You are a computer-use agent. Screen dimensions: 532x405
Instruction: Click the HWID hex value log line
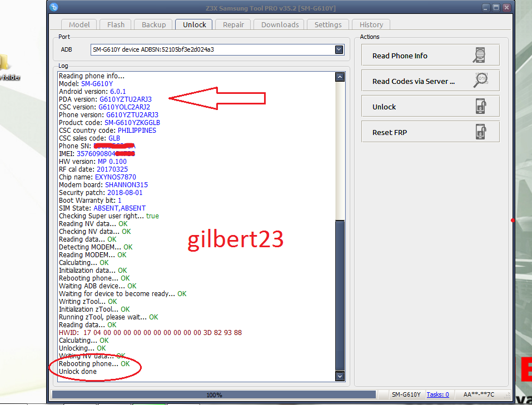click(x=150, y=333)
